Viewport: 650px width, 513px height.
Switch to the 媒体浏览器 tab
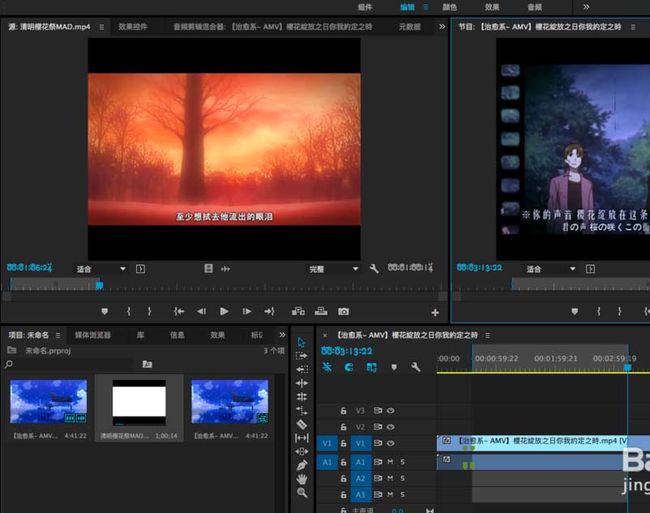click(x=92, y=335)
